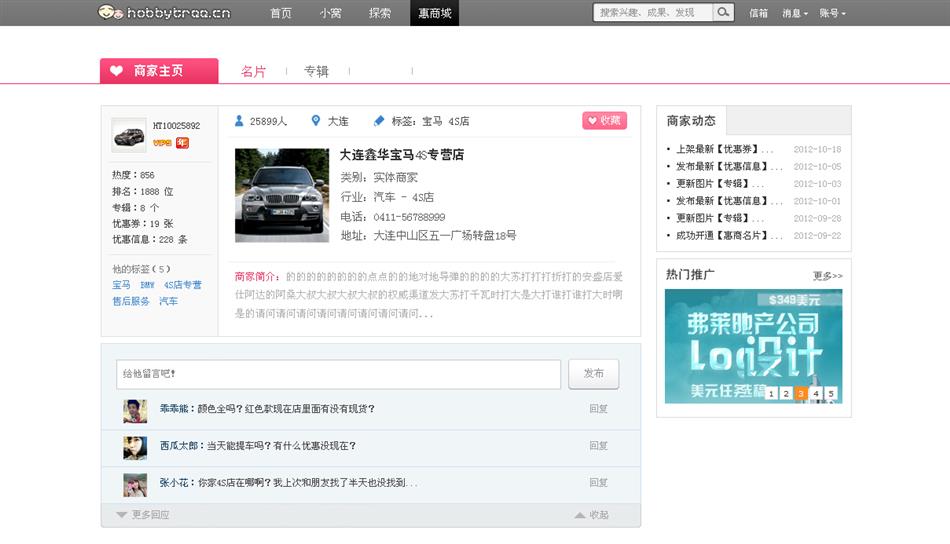Click the search magnifier button

click(x=723, y=12)
